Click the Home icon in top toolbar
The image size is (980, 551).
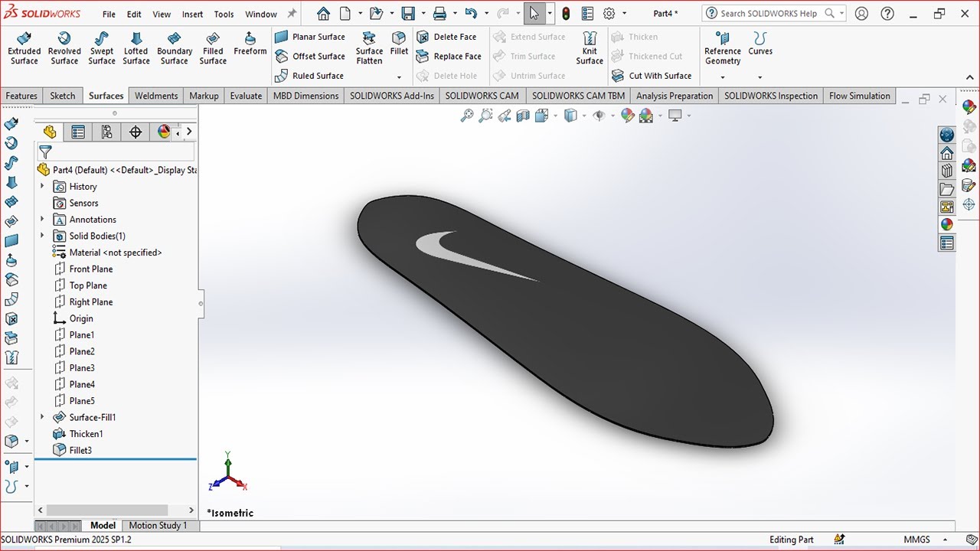click(x=323, y=14)
